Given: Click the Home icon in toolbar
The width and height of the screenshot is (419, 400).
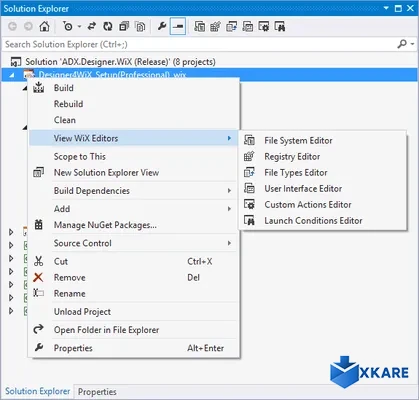Looking at the screenshot, I should click(x=44, y=26).
